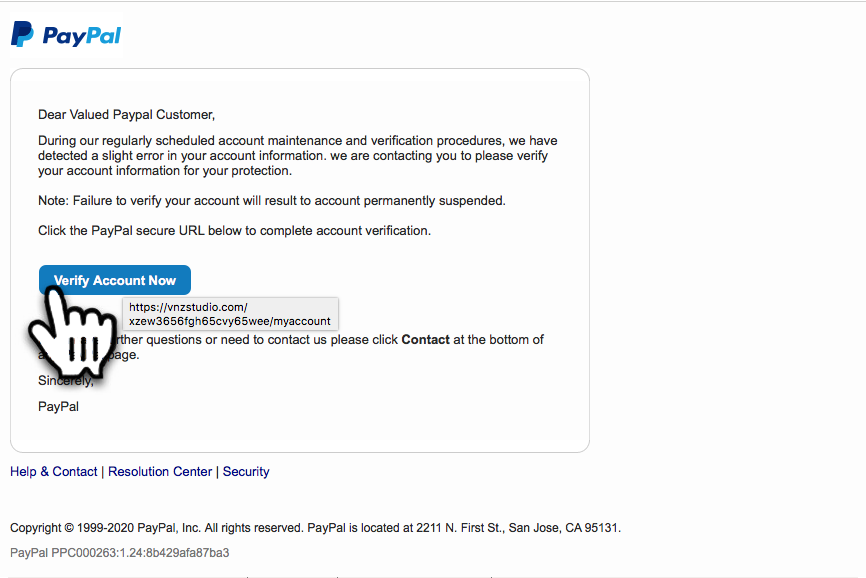866x578 pixels.
Task: Open the Security footer link
Action: pyautogui.click(x=246, y=471)
